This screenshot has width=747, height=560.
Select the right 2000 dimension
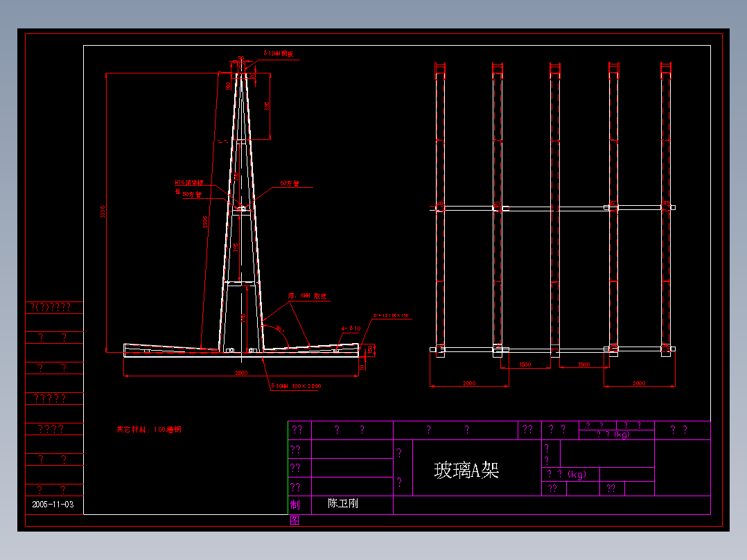(639, 383)
